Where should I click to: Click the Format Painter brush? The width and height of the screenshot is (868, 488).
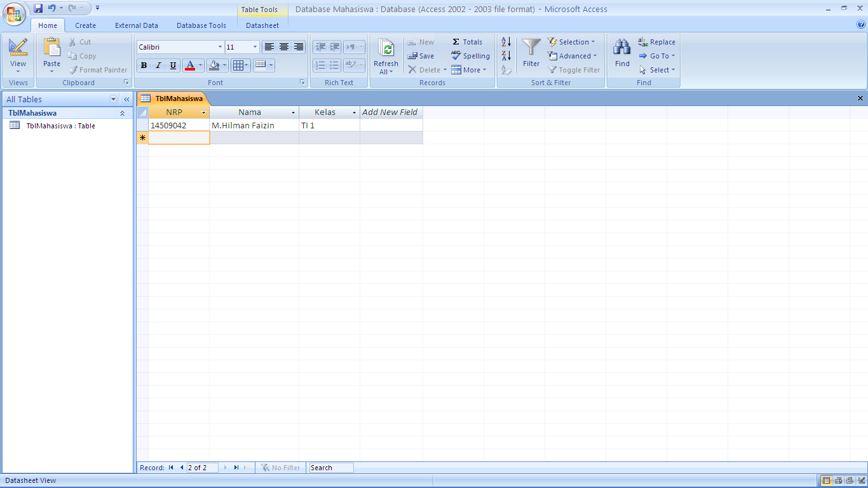click(x=98, y=70)
